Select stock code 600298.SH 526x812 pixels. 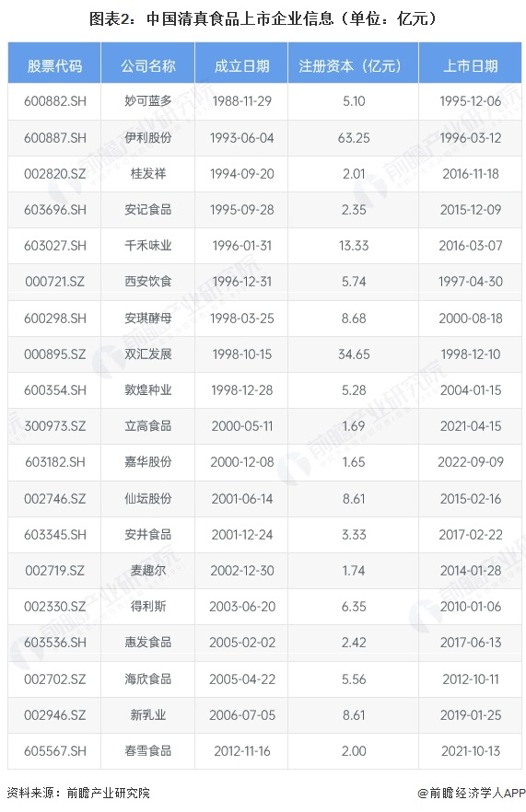pos(55,318)
